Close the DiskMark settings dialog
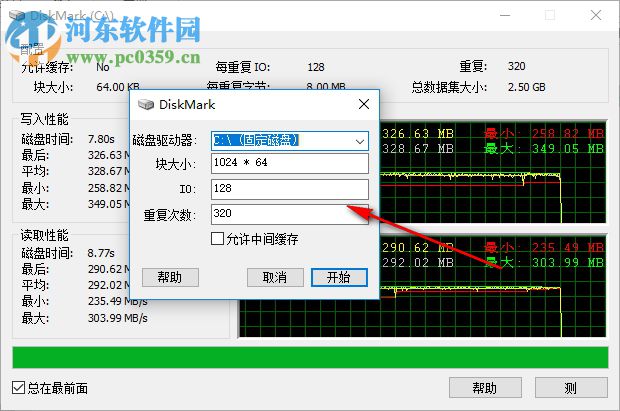The width and height of the screenshot is (620, 411). point(364,104)
